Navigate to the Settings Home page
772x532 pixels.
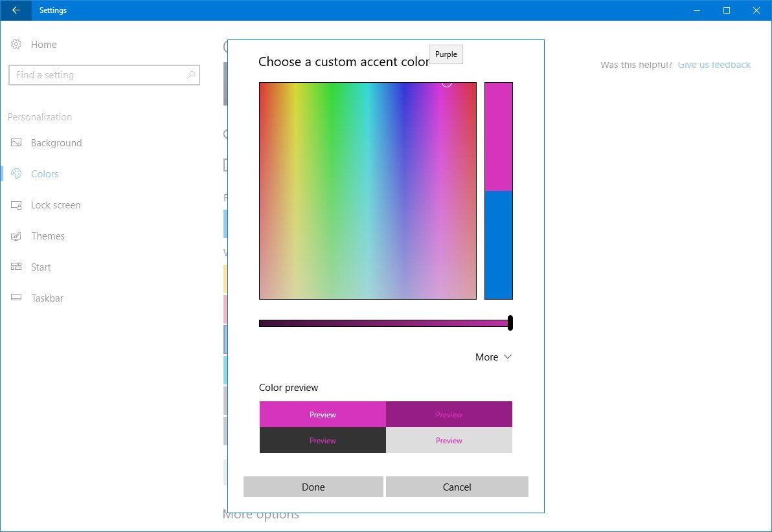[43, 44]
